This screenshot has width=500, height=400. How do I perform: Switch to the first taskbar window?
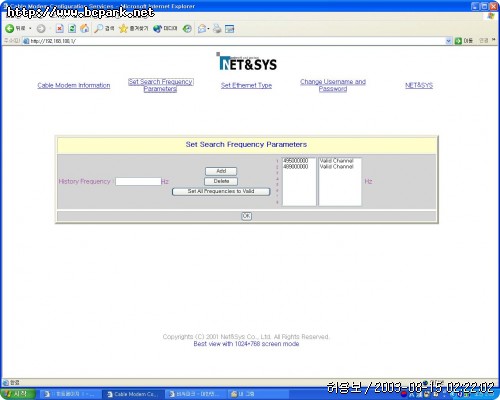coord(71,394)
